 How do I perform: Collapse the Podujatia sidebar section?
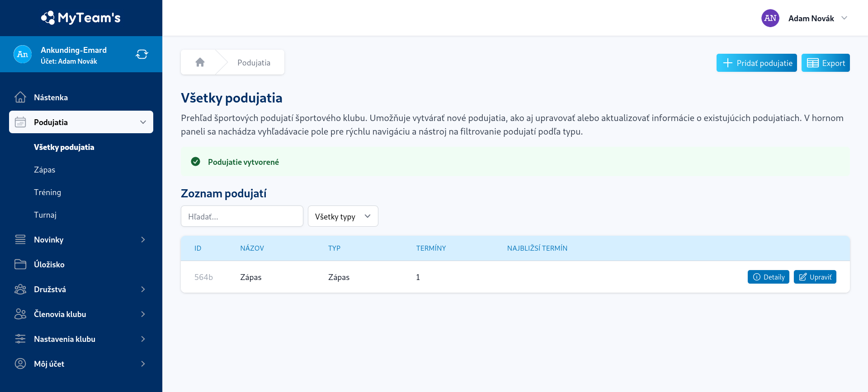click(143, 122)
